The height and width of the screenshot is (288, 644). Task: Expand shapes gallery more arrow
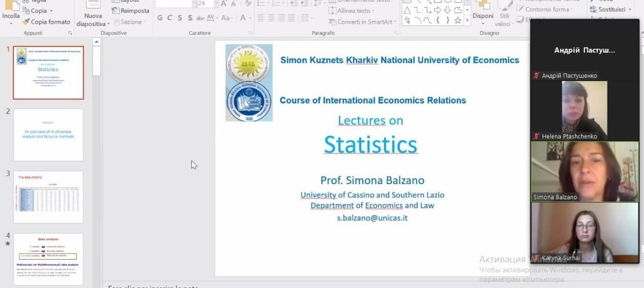[x=467, y=20]
